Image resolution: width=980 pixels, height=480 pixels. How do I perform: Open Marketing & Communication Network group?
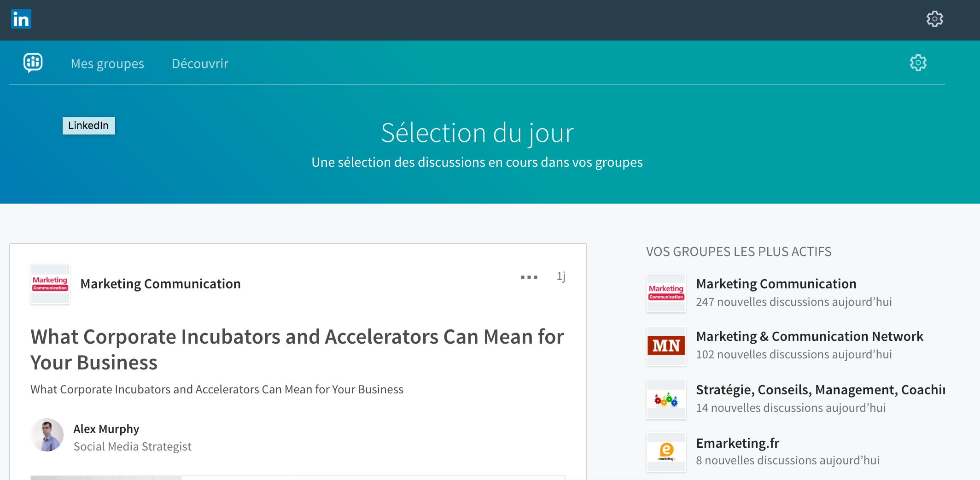[810, 336]
